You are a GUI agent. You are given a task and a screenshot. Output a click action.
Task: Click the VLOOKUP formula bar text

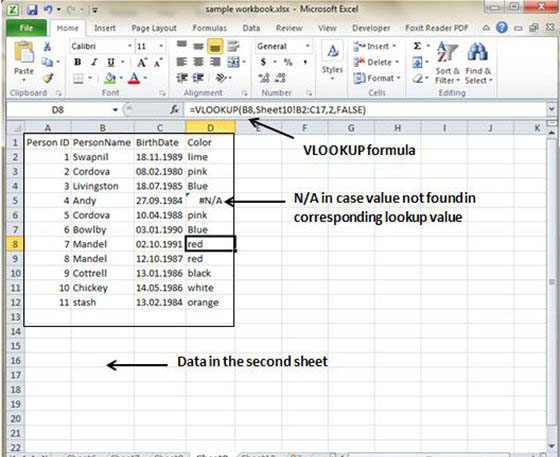[x=278, y=110]
